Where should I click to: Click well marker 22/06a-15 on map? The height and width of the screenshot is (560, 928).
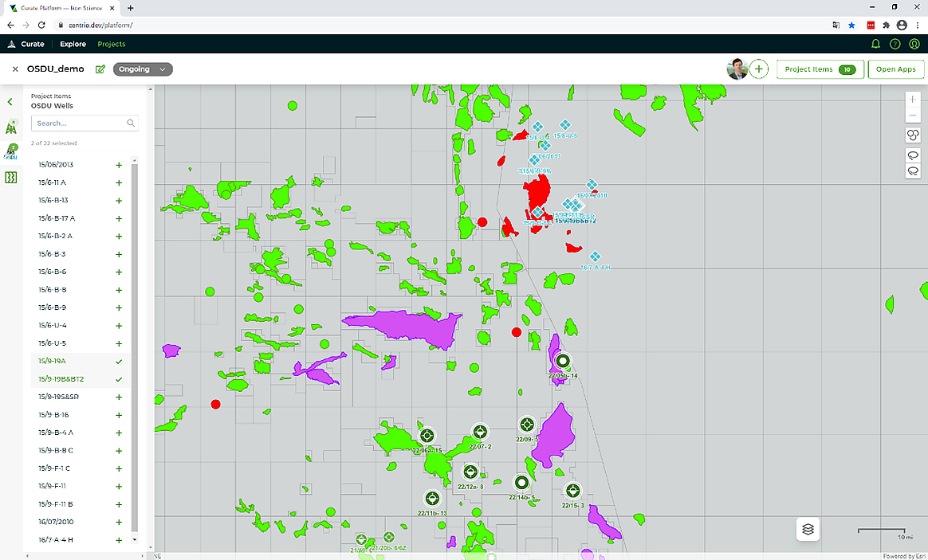427,437
